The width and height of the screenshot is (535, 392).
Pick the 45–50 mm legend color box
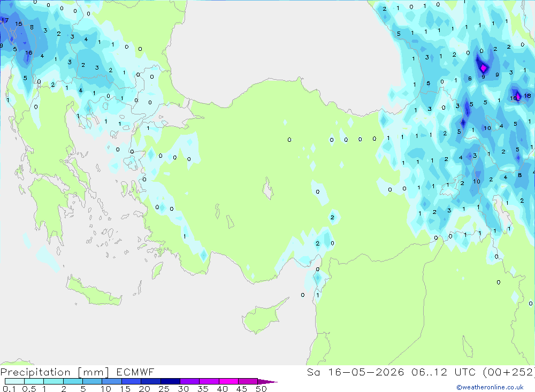248,381
